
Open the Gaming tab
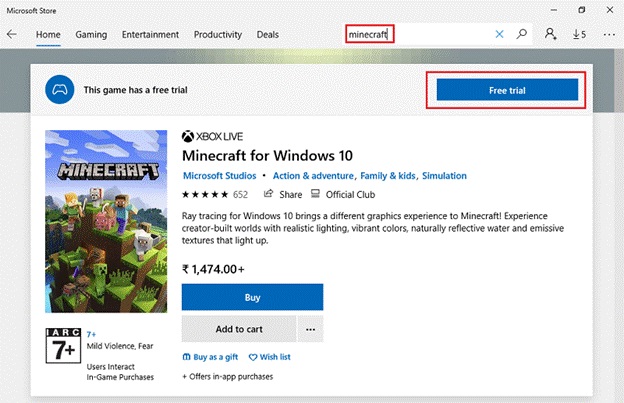point(91,35)
